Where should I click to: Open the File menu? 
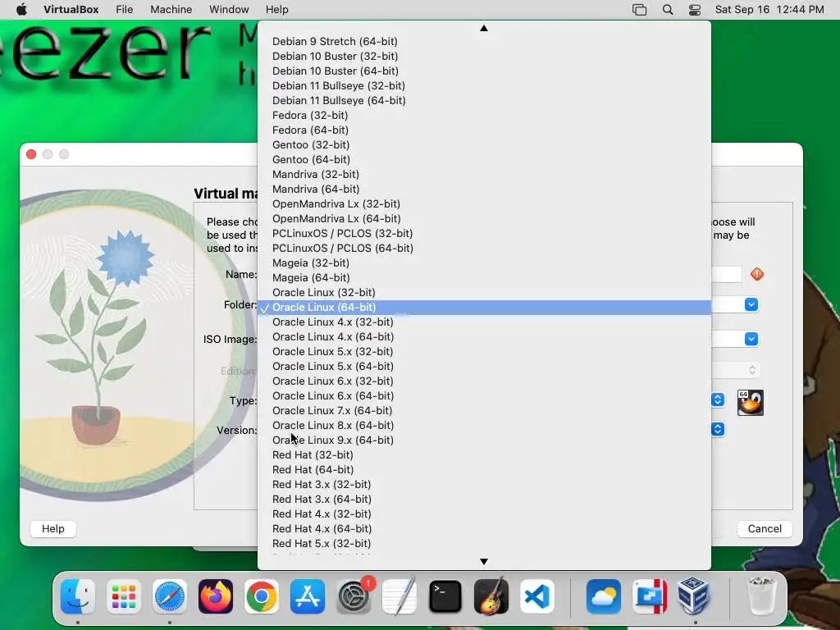[x=125, y=10]
